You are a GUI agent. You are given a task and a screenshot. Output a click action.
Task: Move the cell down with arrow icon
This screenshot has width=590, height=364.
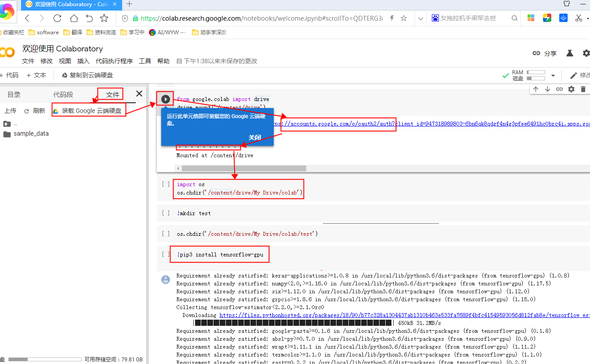(547, 89)
